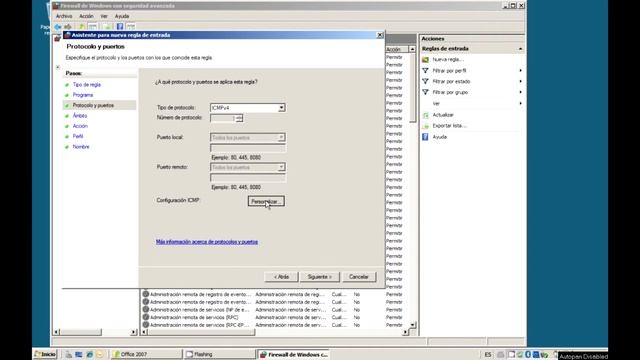Click the Siguiente button
The width and height of the screenshot is (640, 360).
point(320,277)
